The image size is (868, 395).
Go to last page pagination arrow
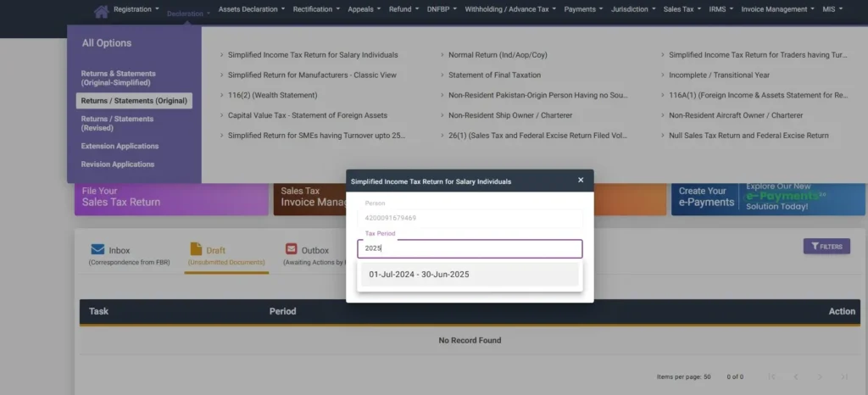click(844, 376)
